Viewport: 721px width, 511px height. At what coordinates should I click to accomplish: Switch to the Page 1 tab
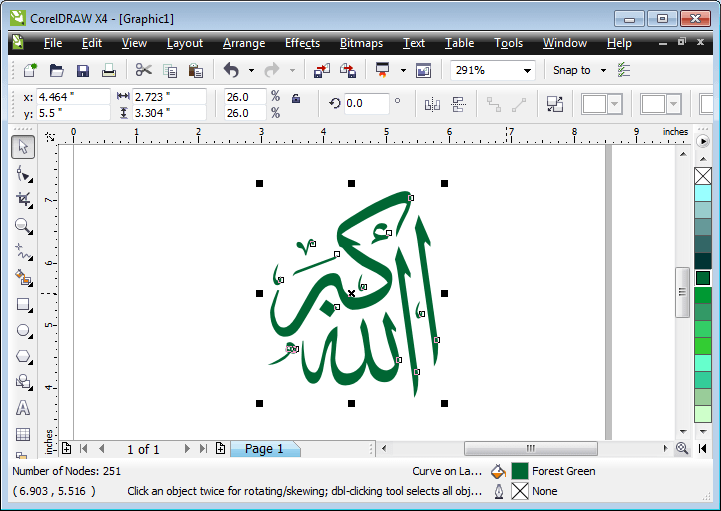264,449
